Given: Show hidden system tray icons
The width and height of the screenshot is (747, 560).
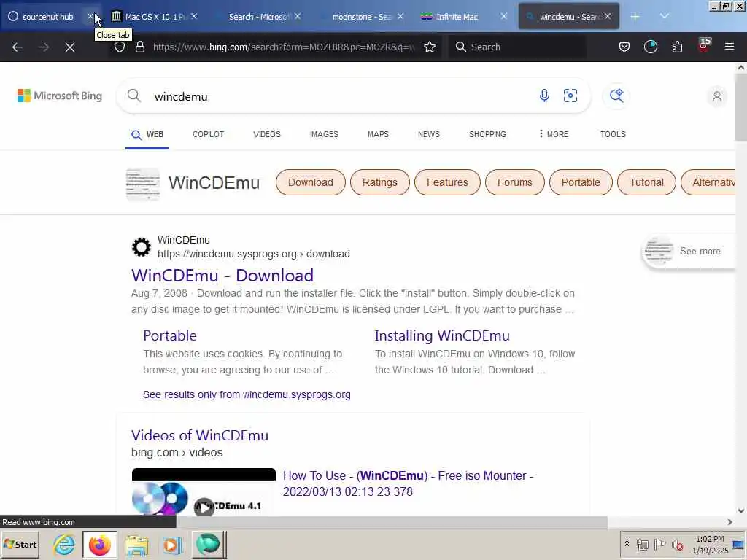Looking at the screenshot, I should (627, 544).
